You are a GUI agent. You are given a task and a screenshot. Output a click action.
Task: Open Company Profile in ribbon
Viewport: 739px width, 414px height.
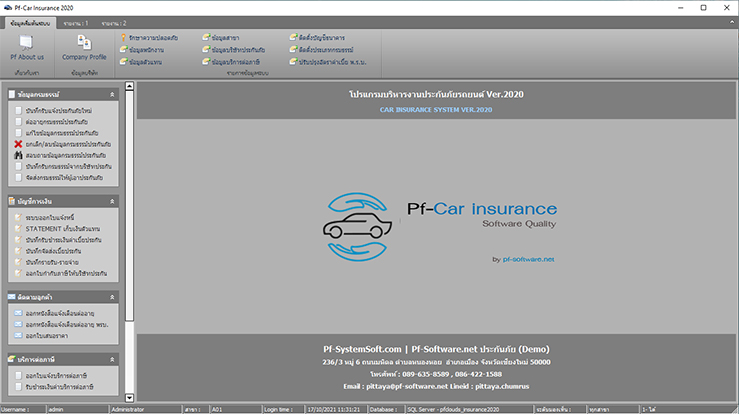point(84,48)
